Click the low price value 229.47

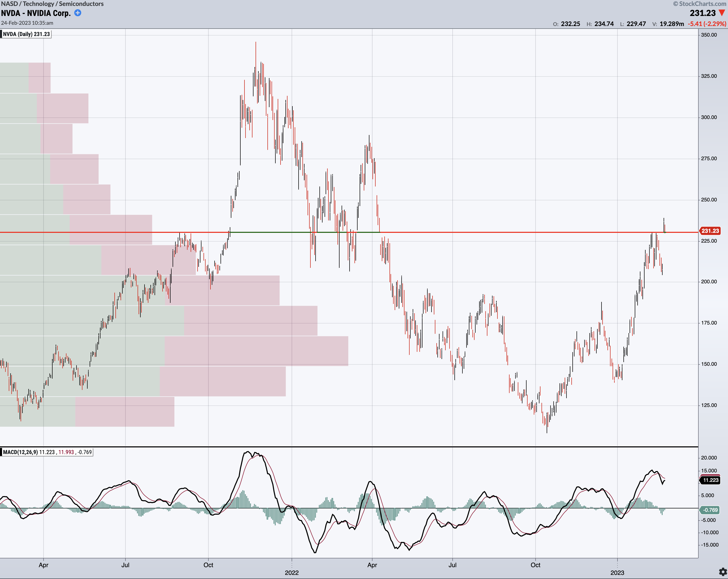click(636, 24)
